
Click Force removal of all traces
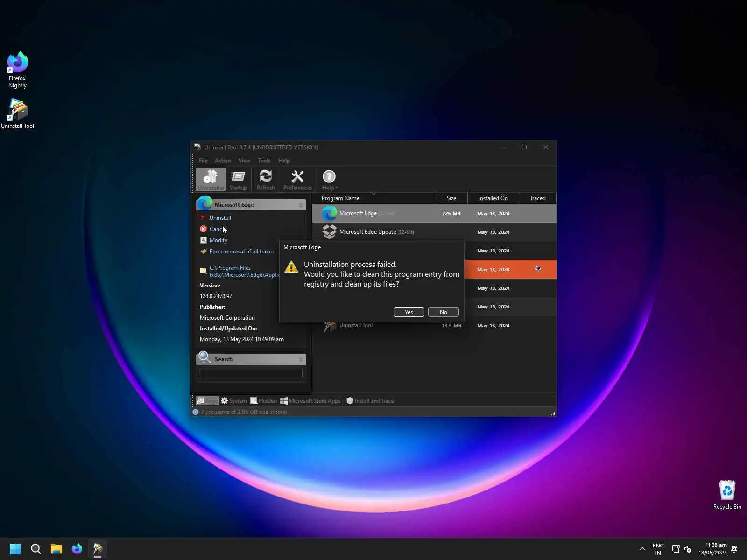click(241, 252)
